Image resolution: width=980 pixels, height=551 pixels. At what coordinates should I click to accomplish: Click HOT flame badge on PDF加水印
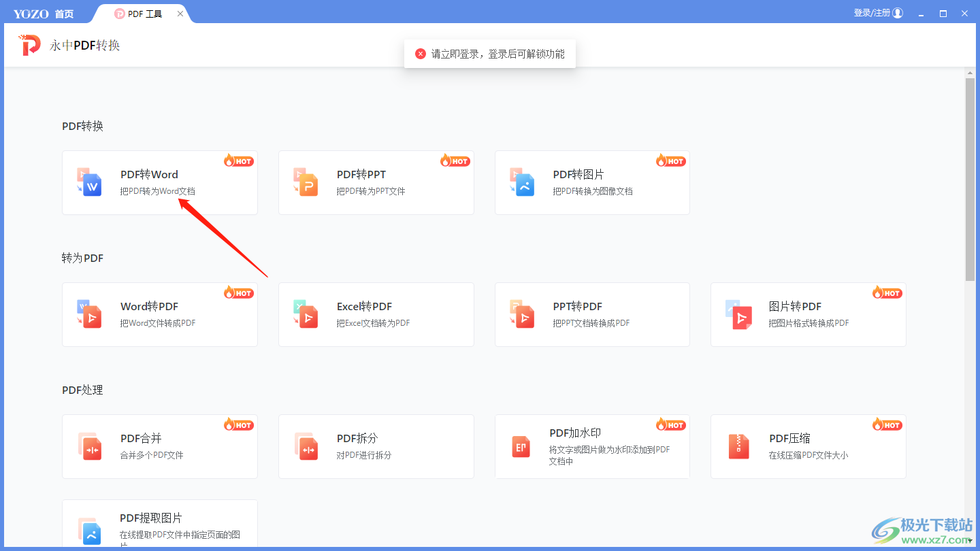click(x=670, y=424)
